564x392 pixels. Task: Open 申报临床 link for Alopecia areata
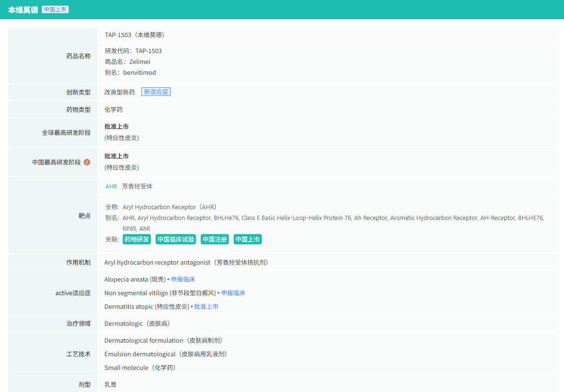click(x=183, y=279)
